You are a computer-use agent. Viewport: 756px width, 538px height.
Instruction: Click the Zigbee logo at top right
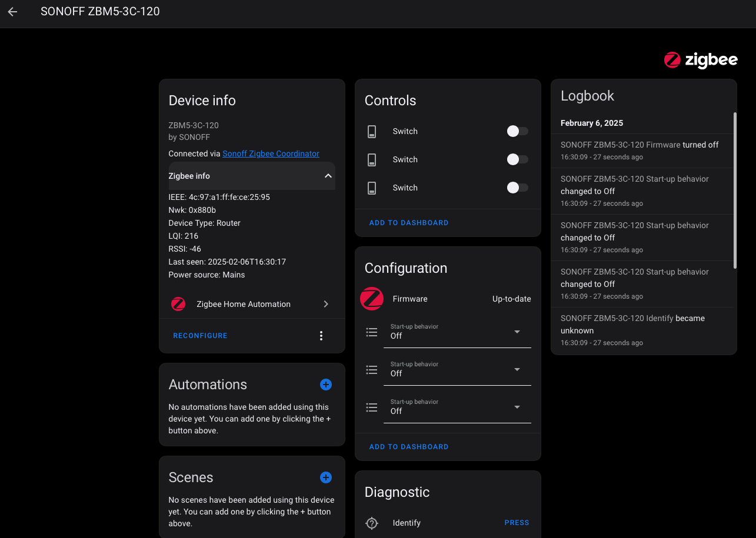pos(701,60)
